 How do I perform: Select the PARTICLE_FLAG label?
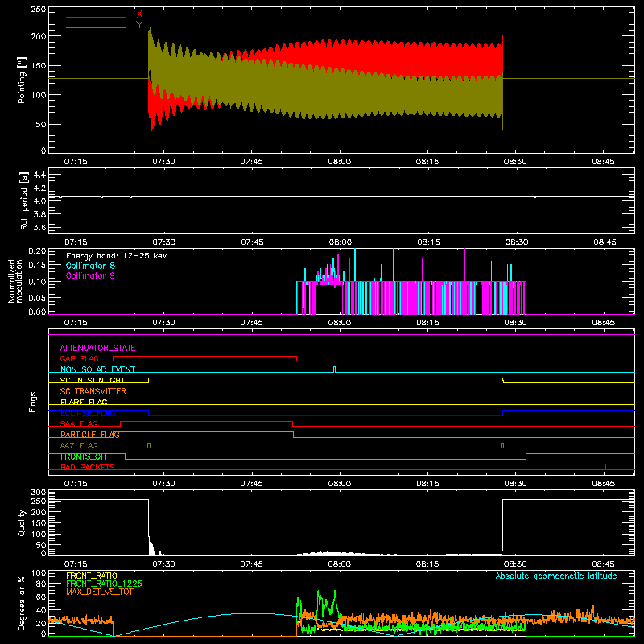(x=90, y=435)
